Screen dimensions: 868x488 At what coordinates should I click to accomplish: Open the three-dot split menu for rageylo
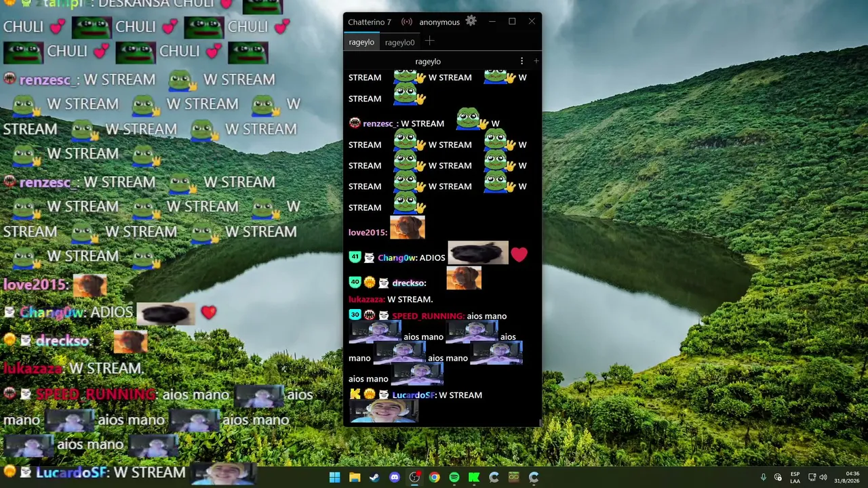(521, 61)
